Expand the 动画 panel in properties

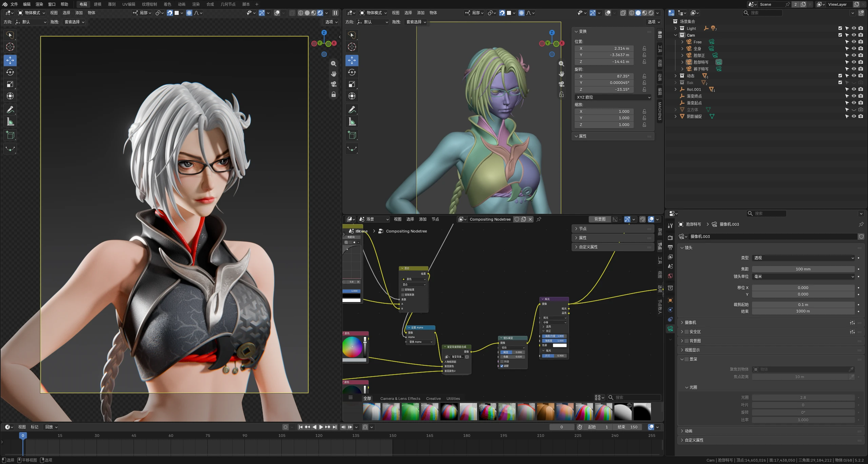[688, 431]
